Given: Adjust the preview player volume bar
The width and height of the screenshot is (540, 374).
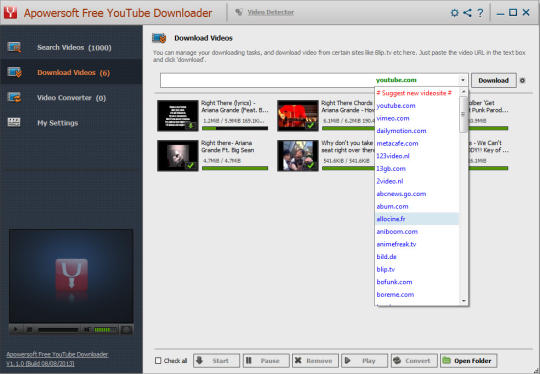Looking at the screenshot, I should tap(106, 330).
